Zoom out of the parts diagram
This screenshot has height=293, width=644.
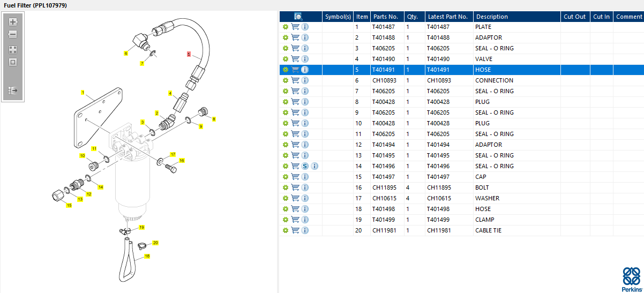pyautogui.click(x=13, y=34)
